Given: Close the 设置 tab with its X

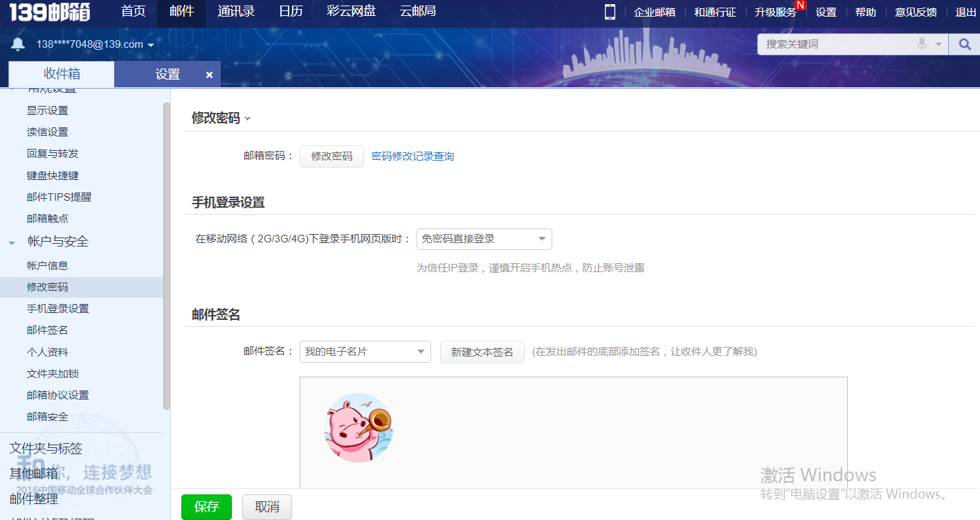Looking at the screenshot, I should coord(209,75).
